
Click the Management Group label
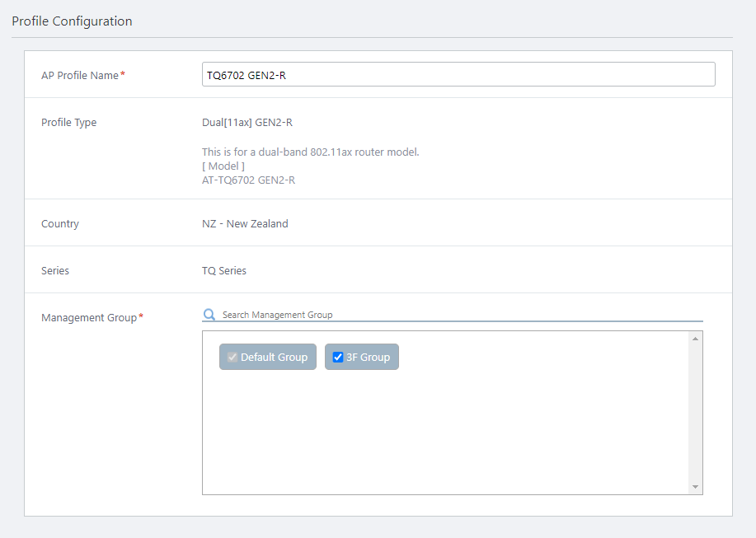point(88,318)
